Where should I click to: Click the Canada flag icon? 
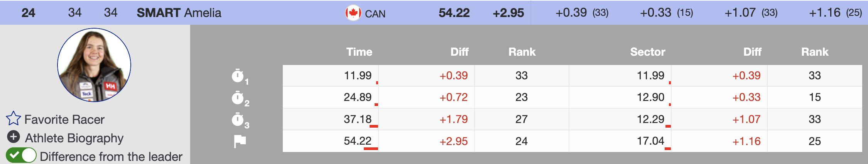tap(353, 13)
